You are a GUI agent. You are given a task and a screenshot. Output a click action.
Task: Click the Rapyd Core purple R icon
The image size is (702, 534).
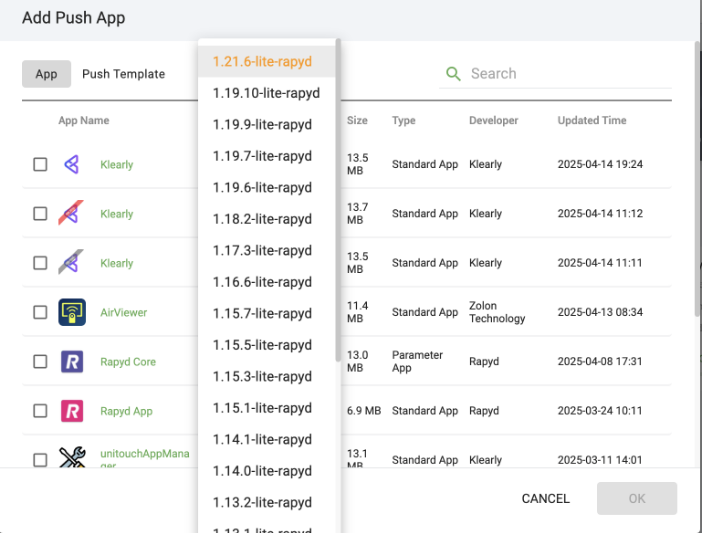[x=72, y=361]
